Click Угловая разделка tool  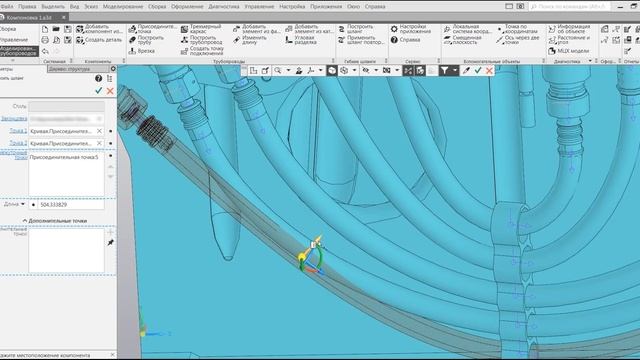pos(300,40)
